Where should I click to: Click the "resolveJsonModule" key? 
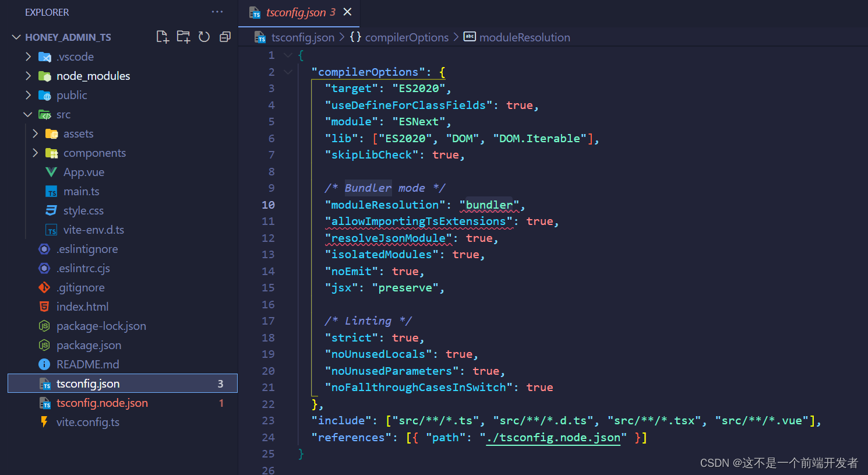pyautogui.click(x=389, y=238)
